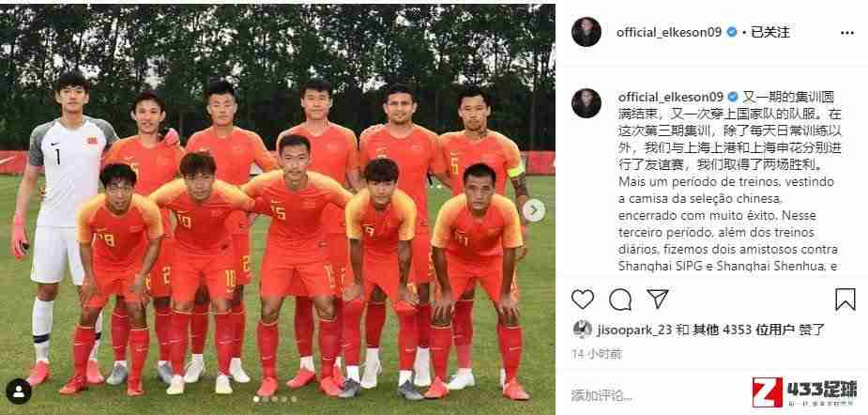This screenshot has height=415, width=868.
Task: Open official_elkeson09 username in caption
Action: 671,97
